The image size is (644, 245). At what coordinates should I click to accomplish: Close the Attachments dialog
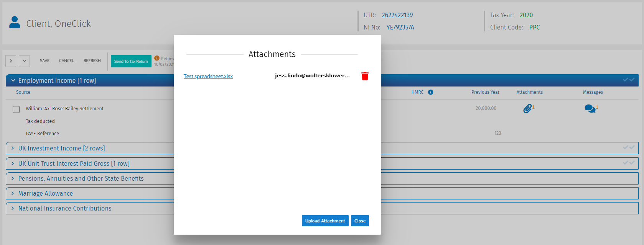[360, 221]
